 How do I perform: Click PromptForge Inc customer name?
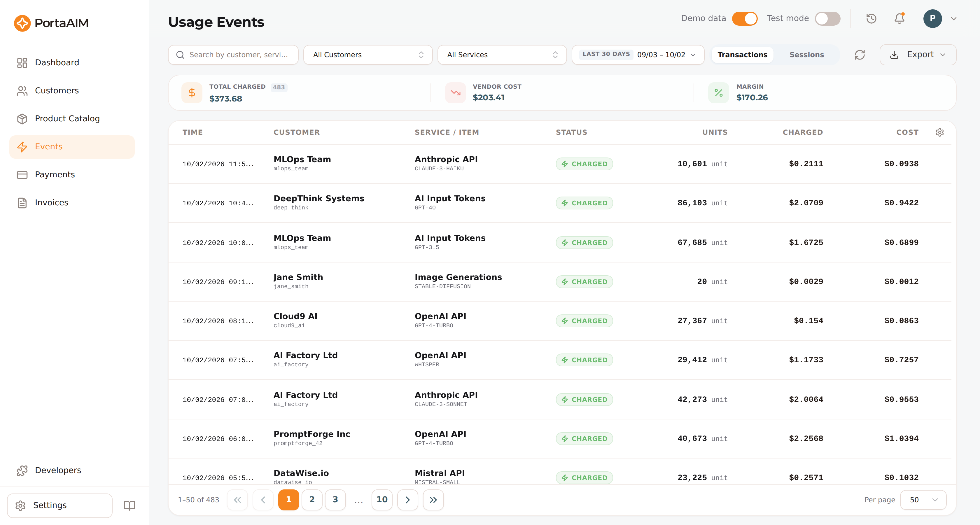tap(311, 434)
